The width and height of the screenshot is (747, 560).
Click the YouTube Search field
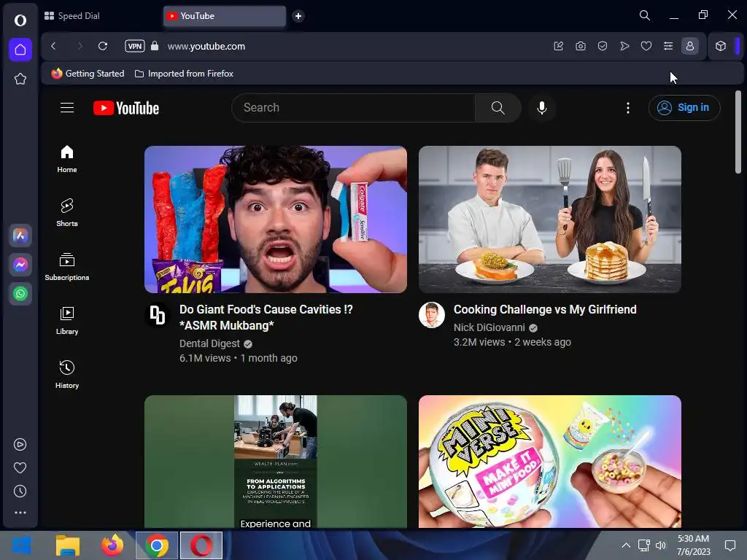click(353, 108)
